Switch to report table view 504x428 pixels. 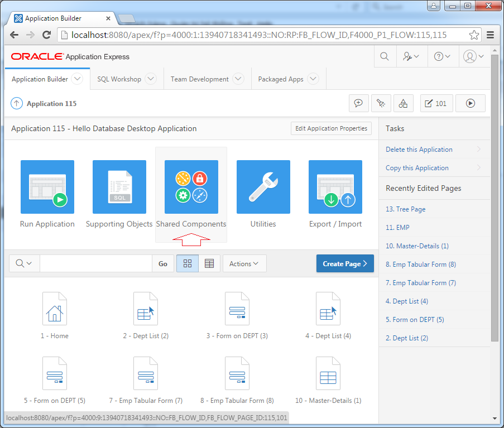(x=209, y=263)
